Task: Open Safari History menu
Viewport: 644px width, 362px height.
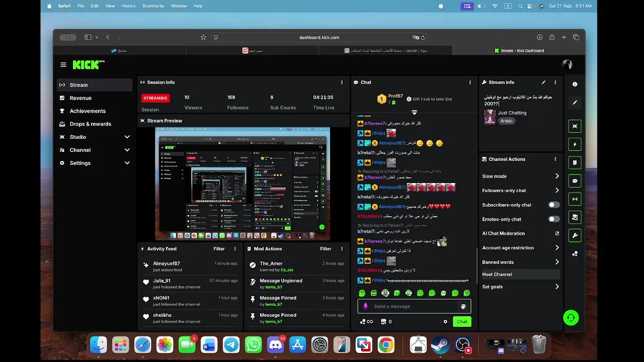Action: pyautogui.click(x=128, y=6)
